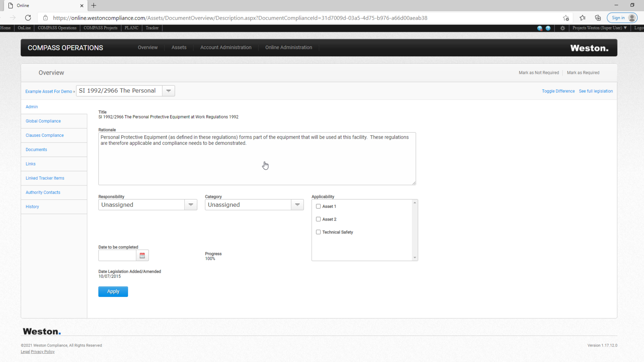This screenshot has width=644, height=362.
Task: Tick the Asset 1 checkbox
Action: (318, 206)
